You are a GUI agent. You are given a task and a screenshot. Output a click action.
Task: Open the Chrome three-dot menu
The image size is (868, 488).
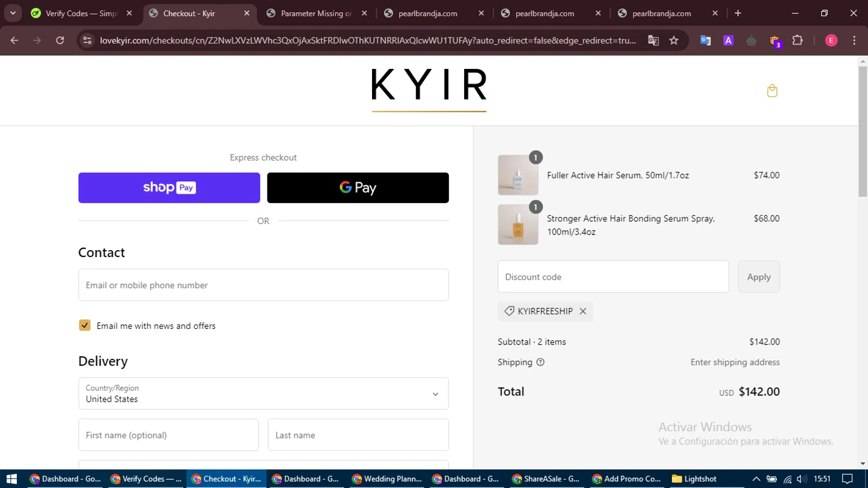click(854, 41)
